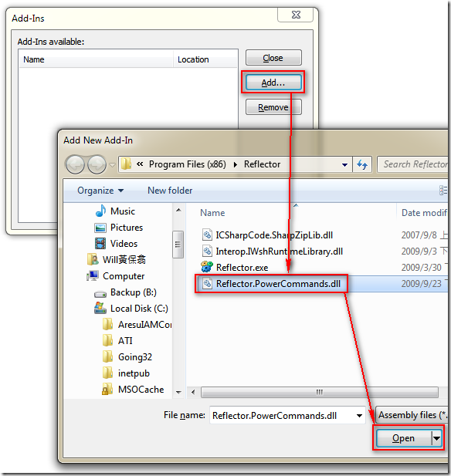The height and width of the screenshot is (476, 451).
Task: Click the Location column header in Add-Ins list
Action: tap(205, 59)
